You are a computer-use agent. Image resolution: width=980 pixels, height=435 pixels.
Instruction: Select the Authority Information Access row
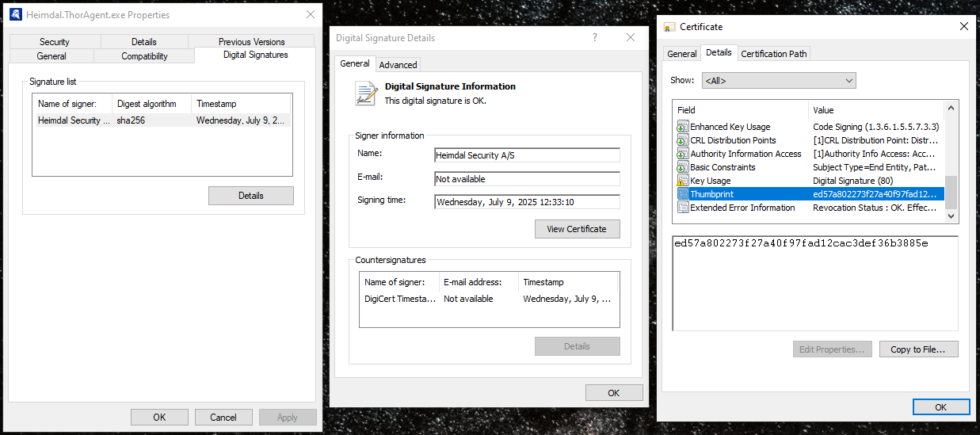(x=810, y=154)
